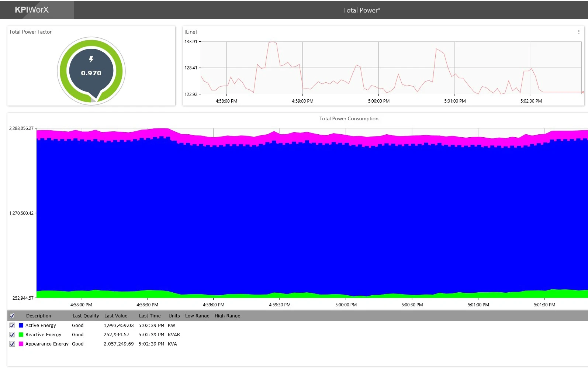The width and height of the screenshot is (588, 368).
Task: Click the KW units cell
Action: pos(172,325)
